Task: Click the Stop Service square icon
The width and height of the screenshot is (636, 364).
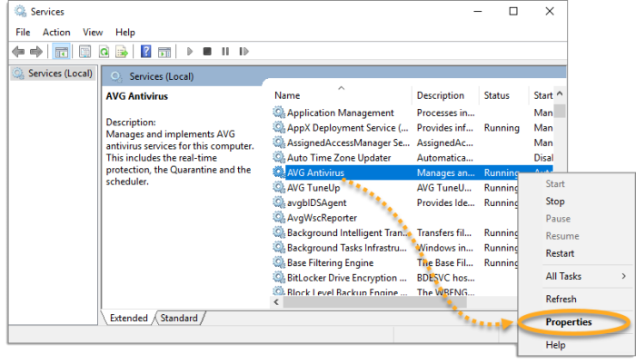Action: pyautogui.click(x=207, y=52)
